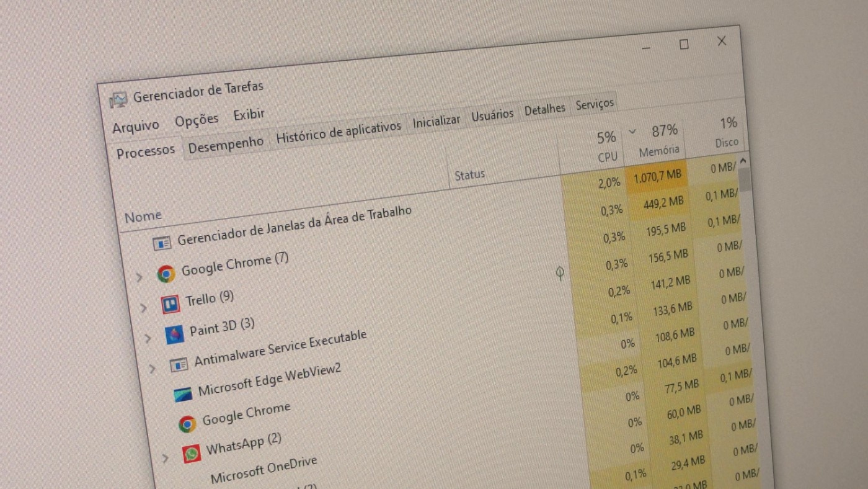
Task: Switch to the Detalhes tab
Action: (x=545, y=109)
